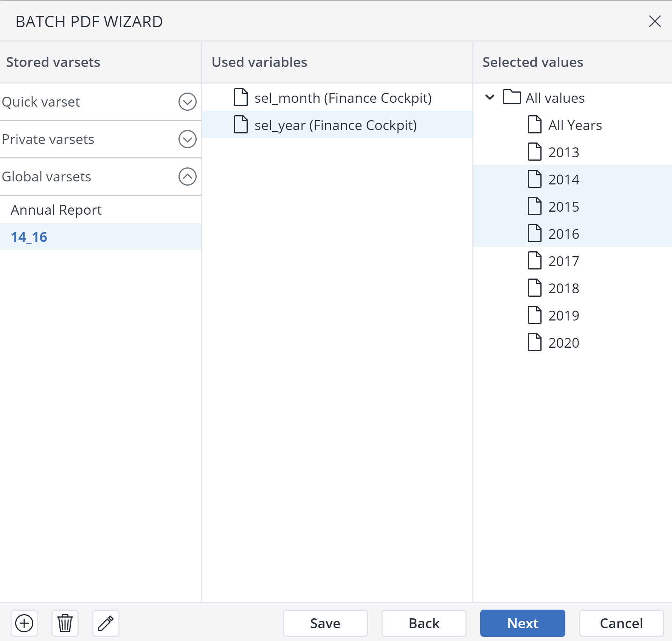This screenshot has width=672, height=641.
Task: Collapse the All values tree node
Action: 489,98
